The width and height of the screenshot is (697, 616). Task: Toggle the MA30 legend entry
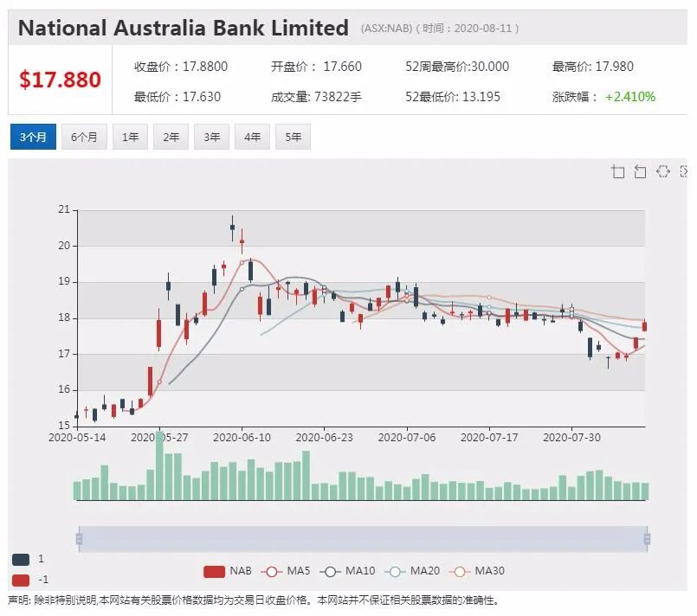477,571
